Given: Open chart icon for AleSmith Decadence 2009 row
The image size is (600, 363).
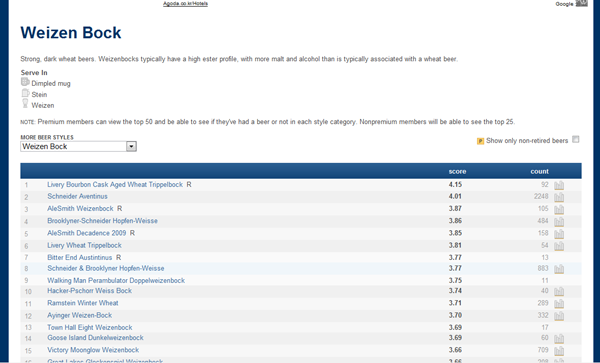Looking at the screenshot, I should point(559,234).
